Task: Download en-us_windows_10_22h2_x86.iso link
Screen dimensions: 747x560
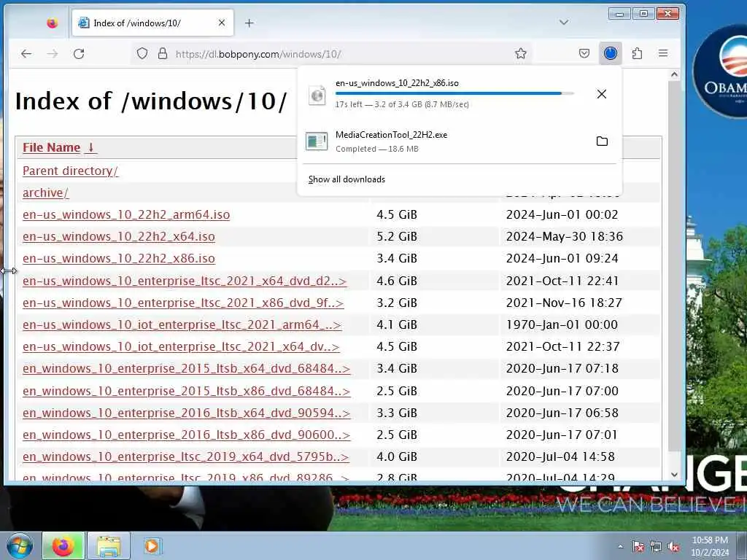Action: [x=119, y=259]
